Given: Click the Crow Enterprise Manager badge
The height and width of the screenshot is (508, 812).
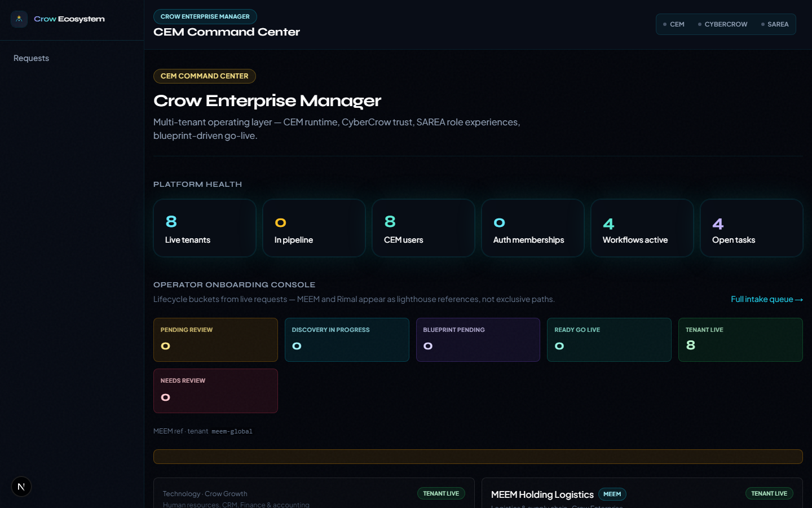Looking at the screenshot, I should (205, 16).
